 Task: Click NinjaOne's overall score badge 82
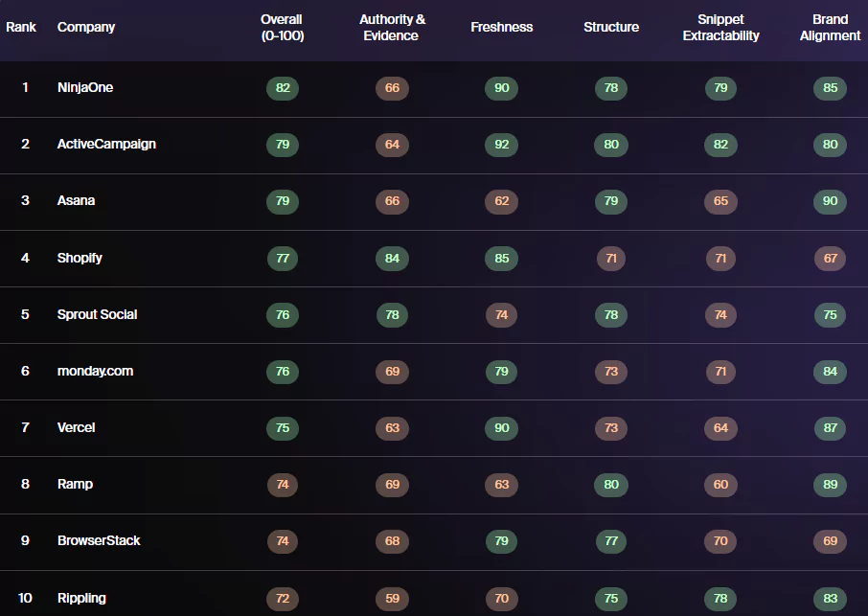(283, 88)
